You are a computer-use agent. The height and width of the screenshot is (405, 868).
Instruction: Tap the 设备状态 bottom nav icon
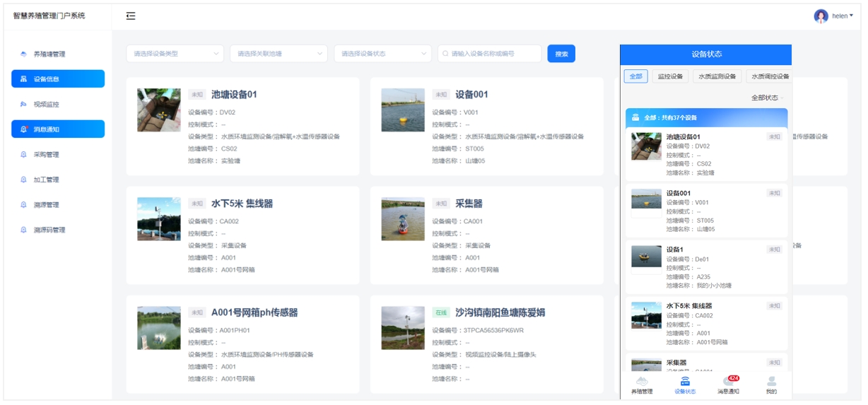click(x=685, y=385)
